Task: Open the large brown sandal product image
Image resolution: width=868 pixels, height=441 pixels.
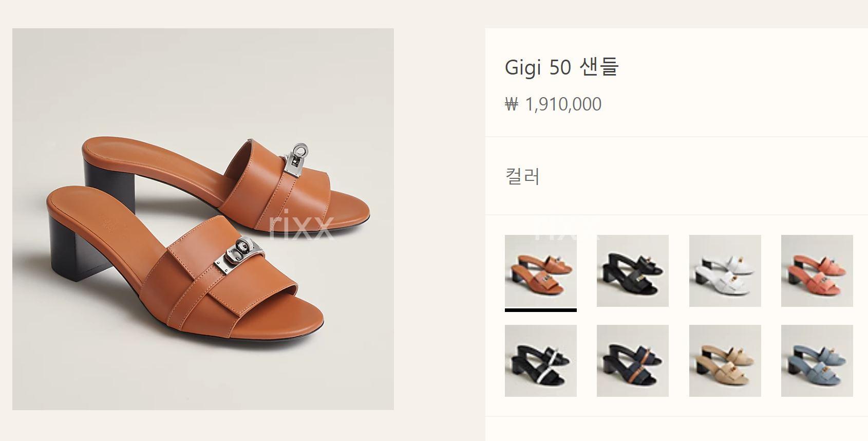Action: pos(203,219)
